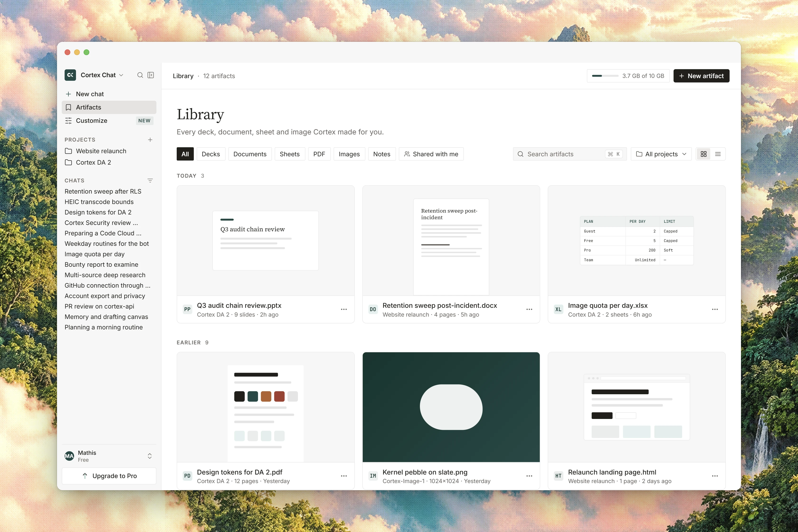Add a new project with the plus icon
The image size is (798, 532).
(150, 140)
